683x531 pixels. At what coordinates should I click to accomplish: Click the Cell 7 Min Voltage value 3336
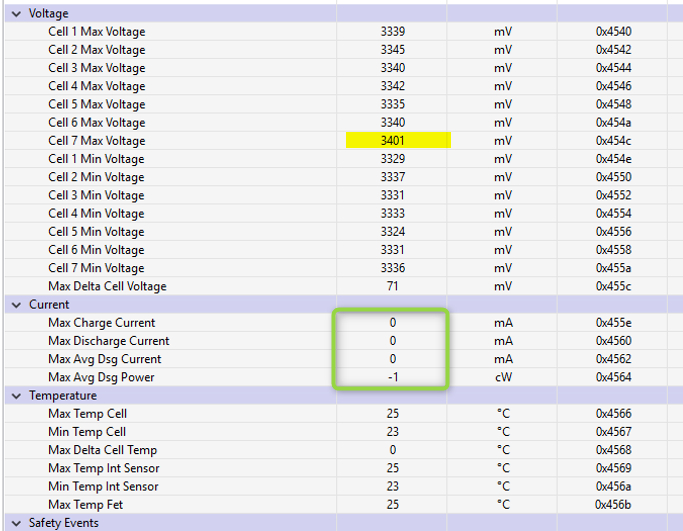392,268
